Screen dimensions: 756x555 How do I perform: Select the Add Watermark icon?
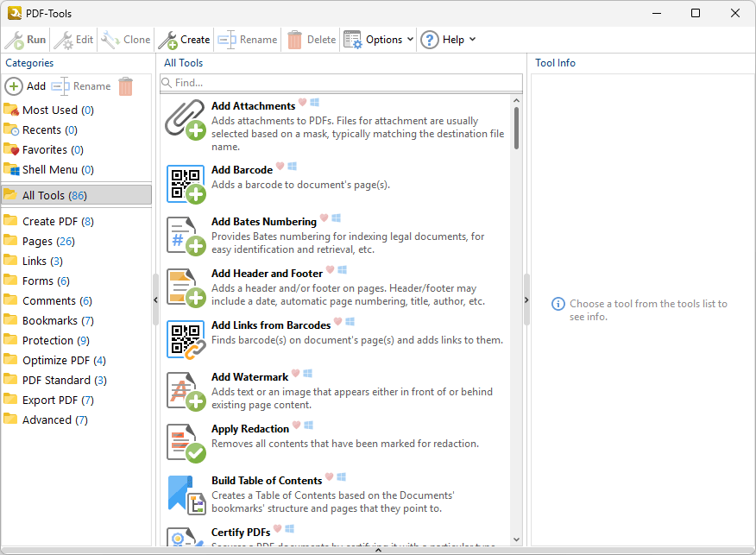(186, 392)
